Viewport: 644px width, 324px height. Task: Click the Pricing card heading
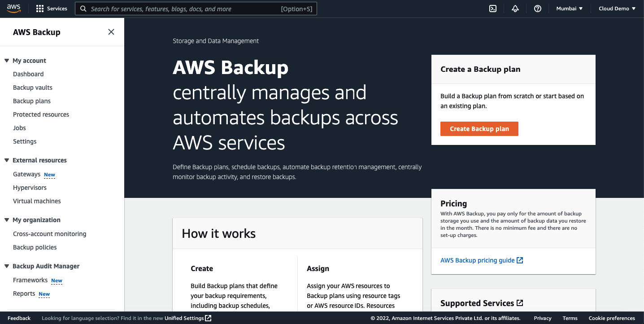454,203
